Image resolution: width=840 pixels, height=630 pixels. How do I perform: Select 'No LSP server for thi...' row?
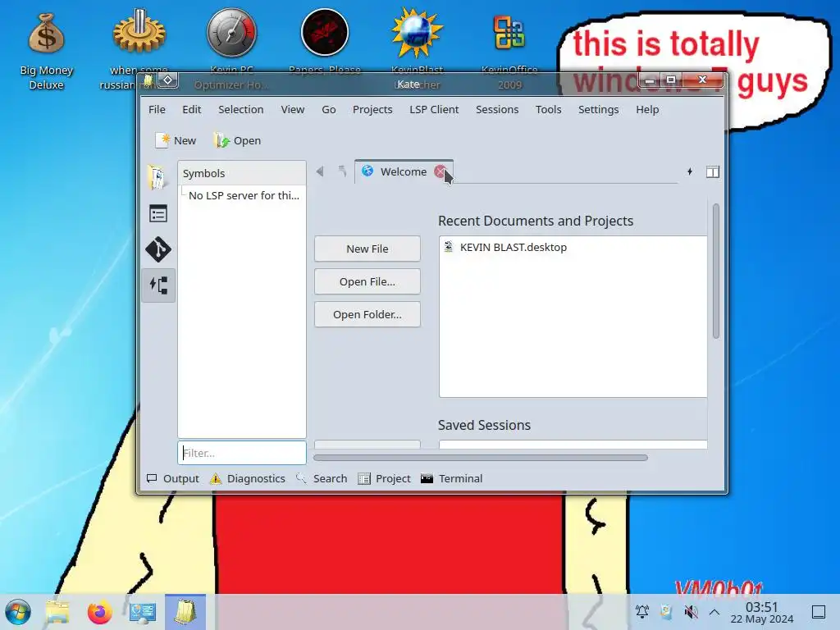242,195
